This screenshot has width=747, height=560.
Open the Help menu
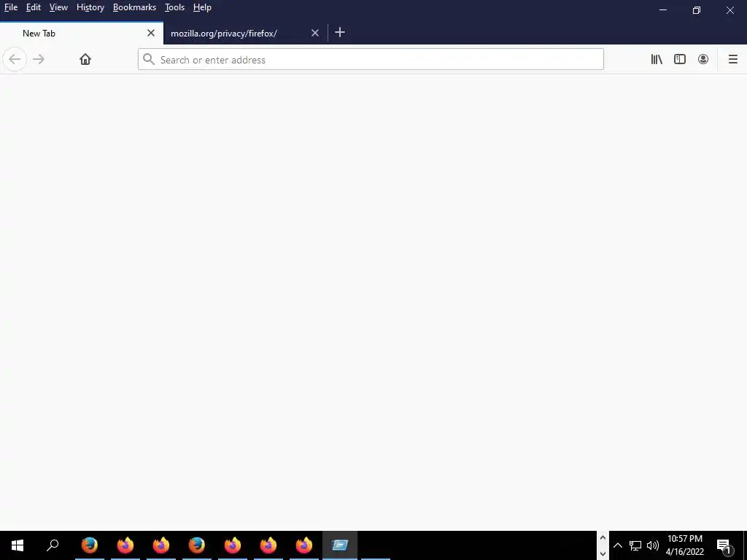point(202,7)
